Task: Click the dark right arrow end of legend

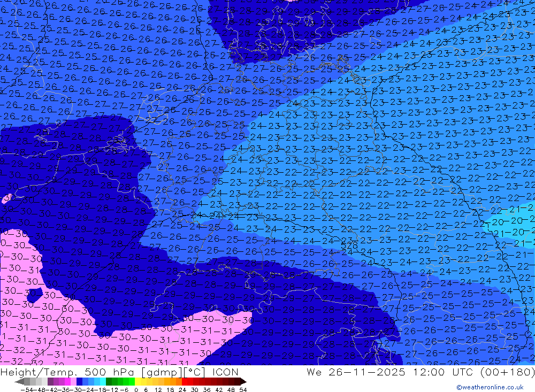Action: 243,382
